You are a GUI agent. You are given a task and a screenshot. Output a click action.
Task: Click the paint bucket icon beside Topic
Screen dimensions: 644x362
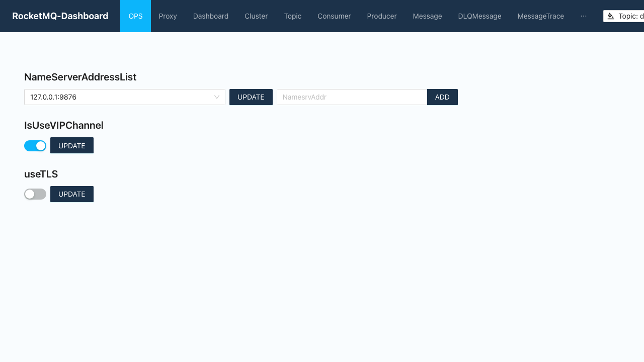click(611, 16)
